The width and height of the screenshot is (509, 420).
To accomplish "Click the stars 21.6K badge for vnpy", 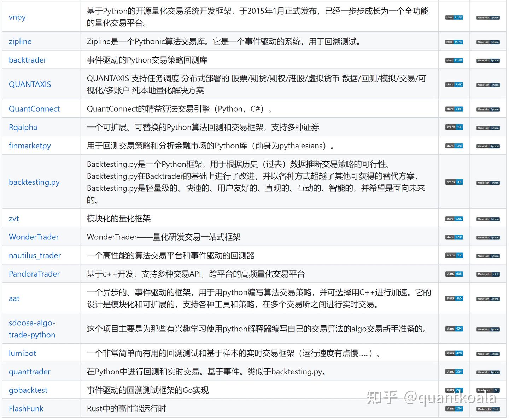I will [x=454, y=17].
